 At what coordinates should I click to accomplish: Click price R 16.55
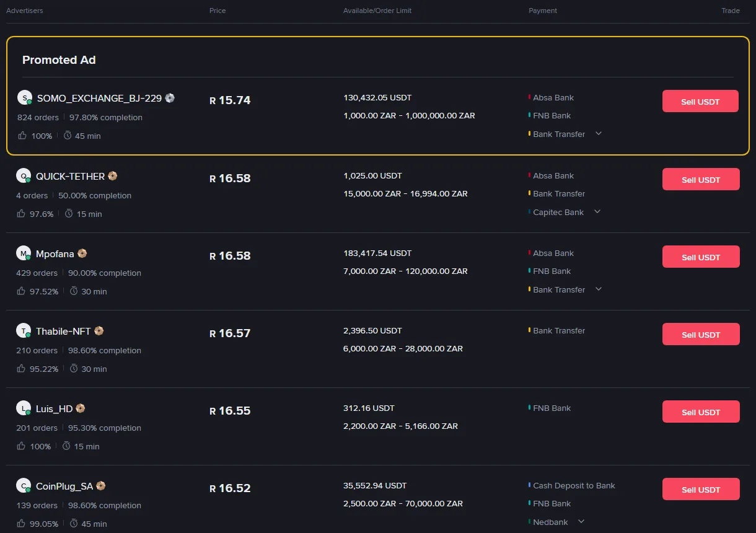coord(230,411)
